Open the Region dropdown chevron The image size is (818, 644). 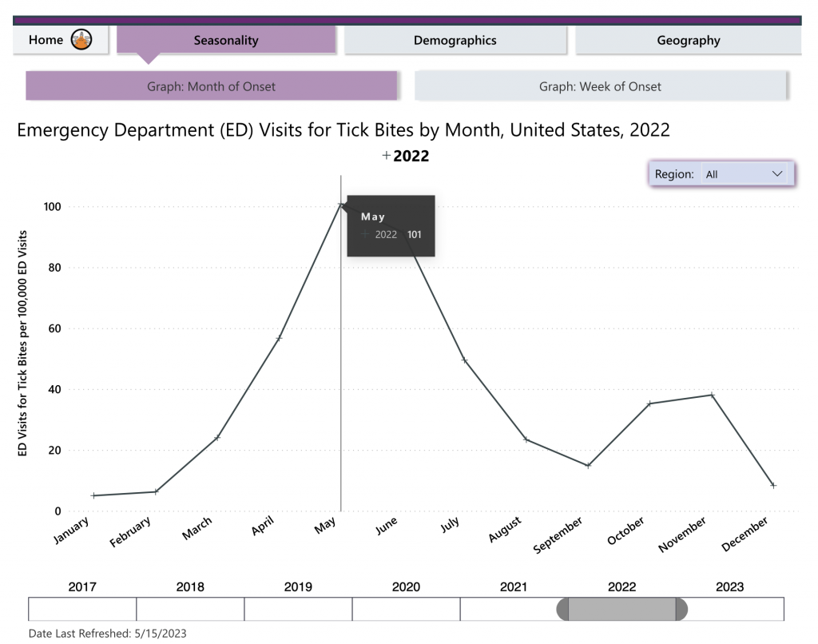pyautogui.click(x=777, y=173)
